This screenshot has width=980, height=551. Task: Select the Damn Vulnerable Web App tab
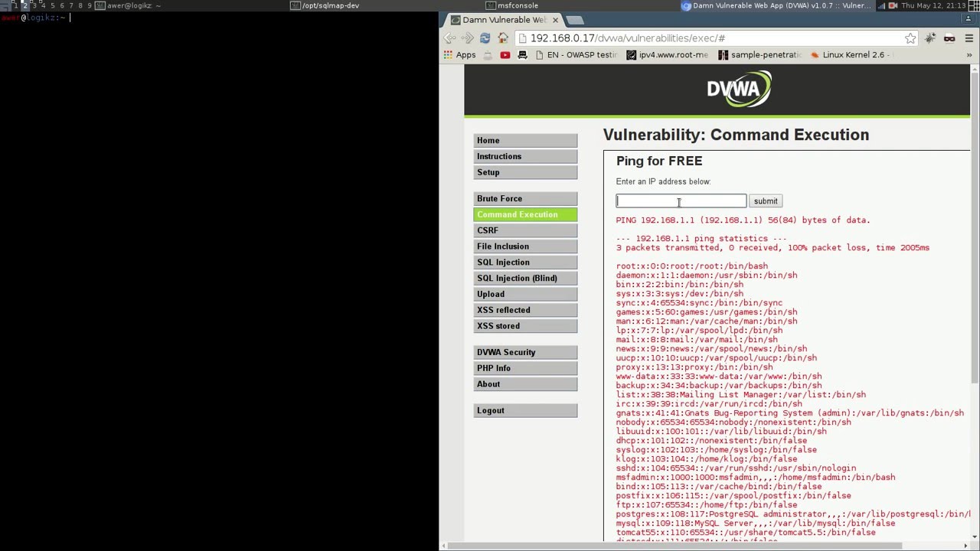[503, 20]
